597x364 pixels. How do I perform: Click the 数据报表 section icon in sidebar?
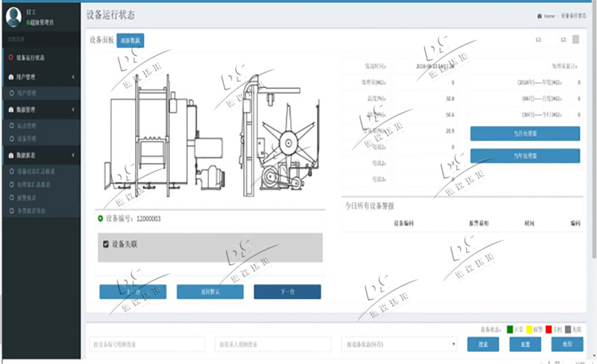pos(10,154)
